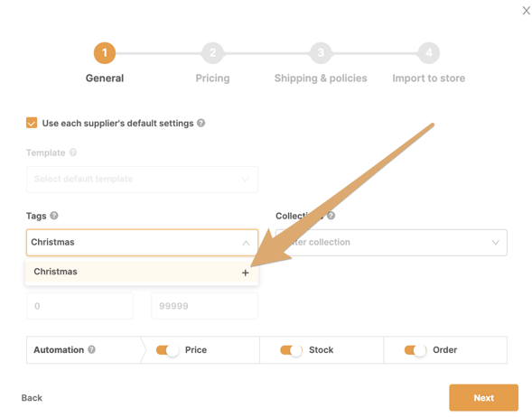Image resolution: width=532 pixels, height=417 pixels.
Task: Click the plus icon to add Christmas tag
Action: pyautogui.click(x=246, y=273)
